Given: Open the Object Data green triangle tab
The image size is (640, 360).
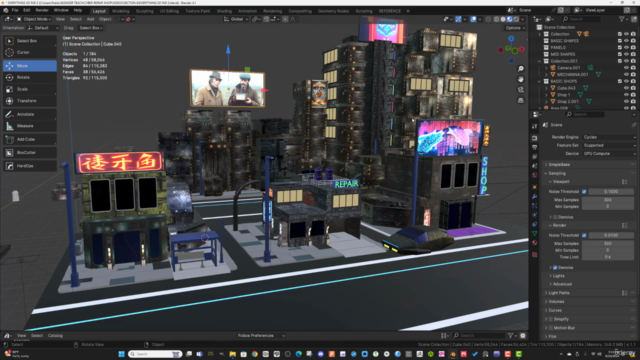Looking at the screenshot, I should (x=535, y=233).
